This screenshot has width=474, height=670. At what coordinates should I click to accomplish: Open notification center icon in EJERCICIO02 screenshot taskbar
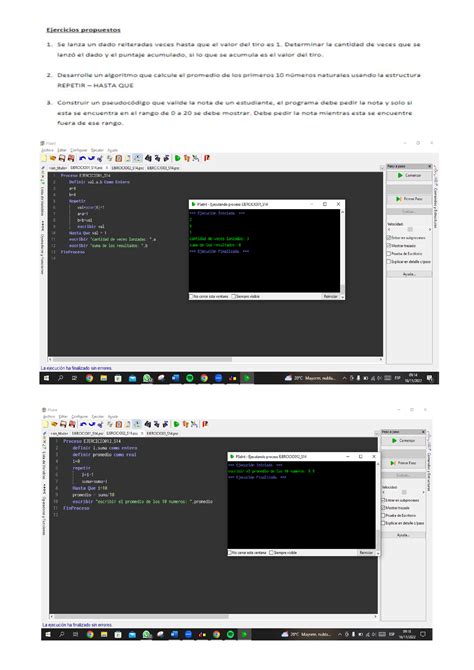[x=423, y=635]
